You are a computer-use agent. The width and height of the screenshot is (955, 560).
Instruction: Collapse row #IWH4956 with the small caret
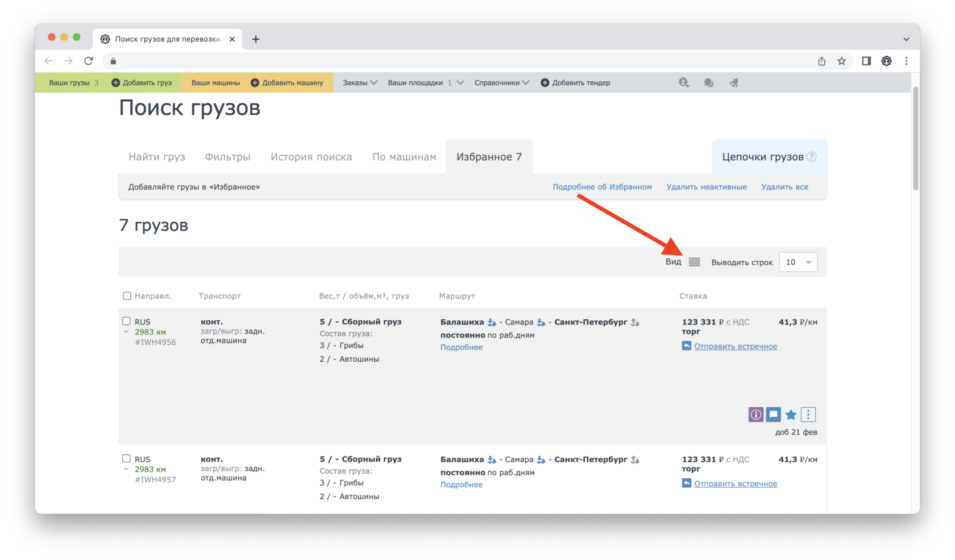tap(126, 332)
